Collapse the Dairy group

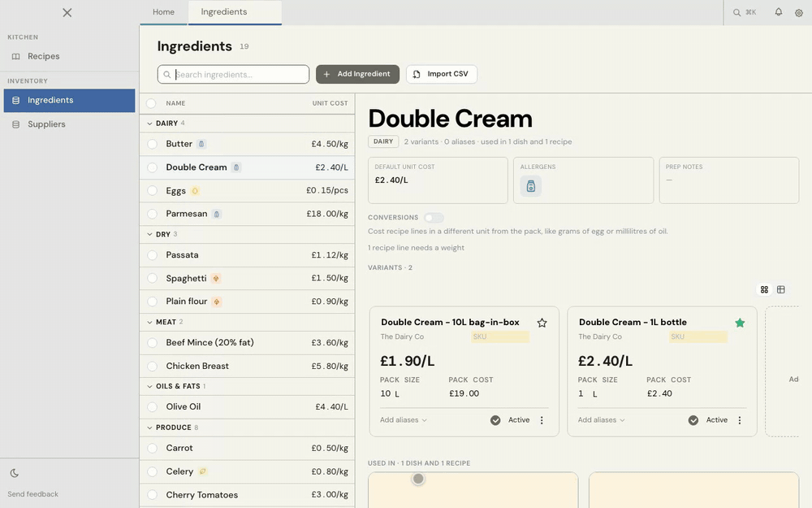[149, 124]
